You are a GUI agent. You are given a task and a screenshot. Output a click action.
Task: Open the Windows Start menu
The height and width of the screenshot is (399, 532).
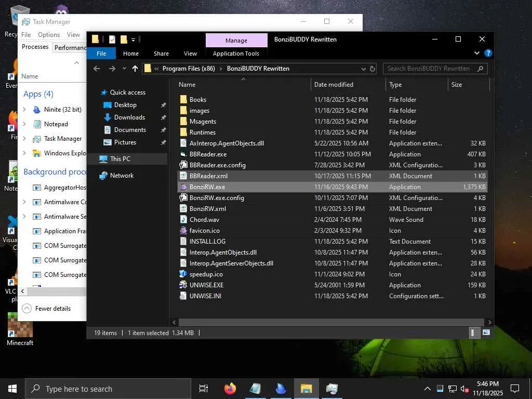(12, 389)
